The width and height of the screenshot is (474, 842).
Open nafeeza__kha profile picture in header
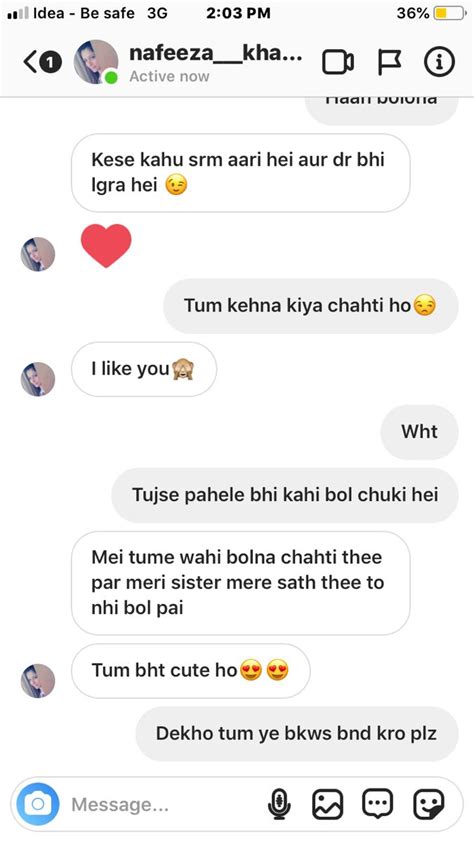click(x=96, y=62)
